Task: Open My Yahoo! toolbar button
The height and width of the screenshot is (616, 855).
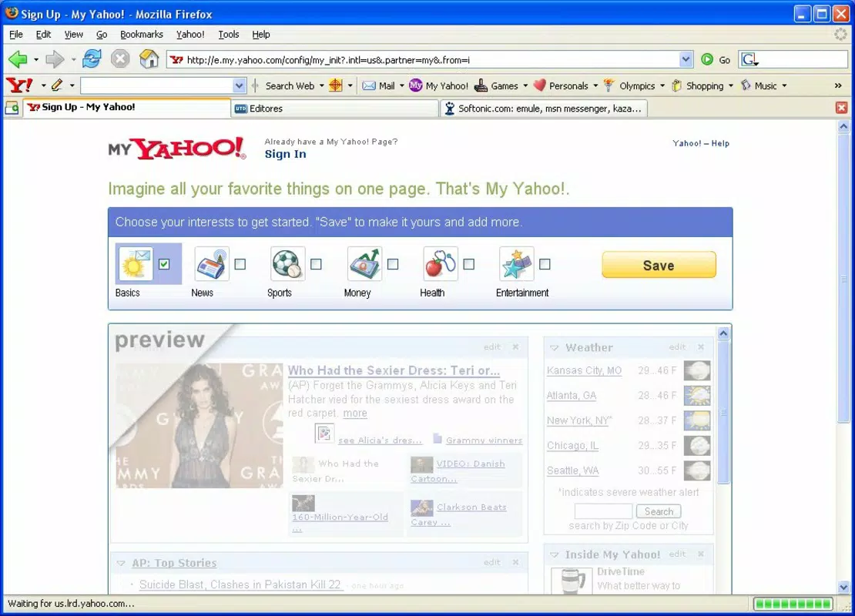Action: click(439, 85)
